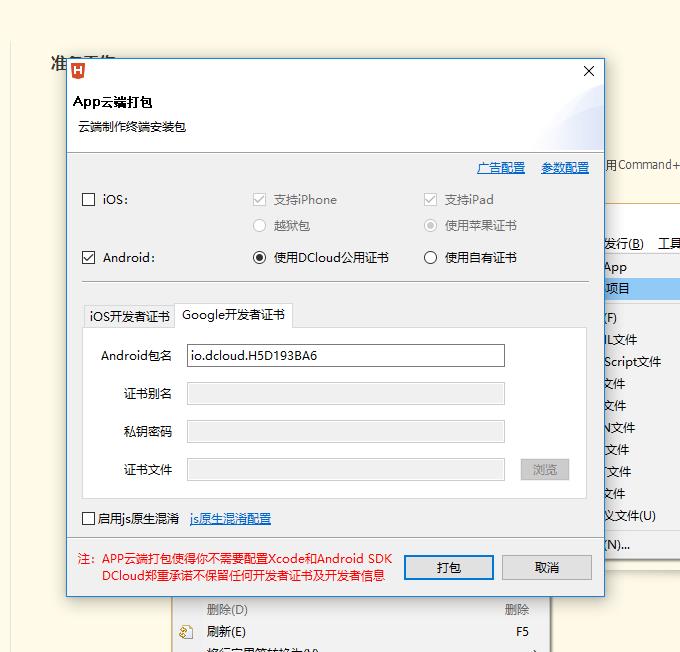This screenshot has height=652, width=680.
Task: Toggle the 支持iPhone checkbox
Action: [x=259, y=200]
